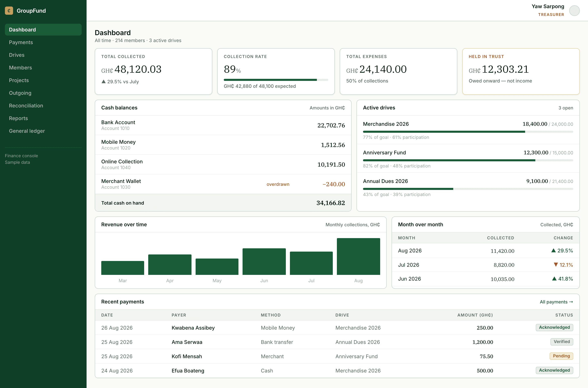Click the Kofi Mensah payer name
This screenshot has width=588, height=388.
coord(187,356)
